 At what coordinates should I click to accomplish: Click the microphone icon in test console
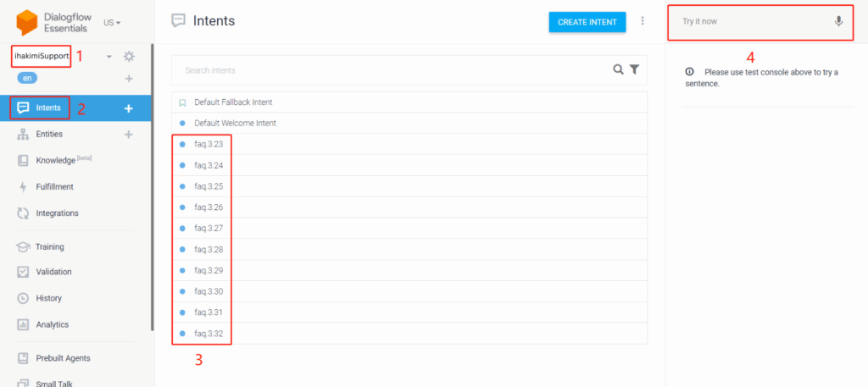[838, 21]
